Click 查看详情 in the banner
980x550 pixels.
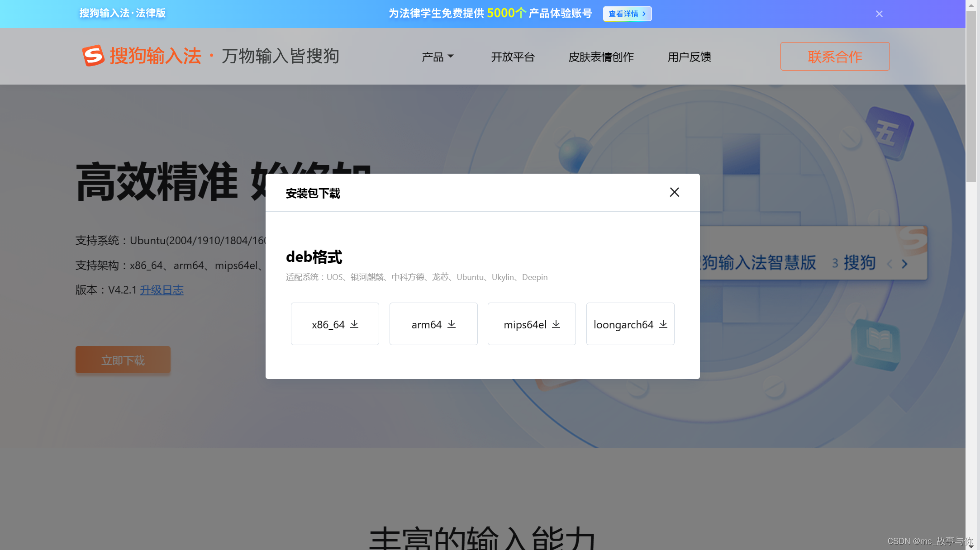[627, 14]
